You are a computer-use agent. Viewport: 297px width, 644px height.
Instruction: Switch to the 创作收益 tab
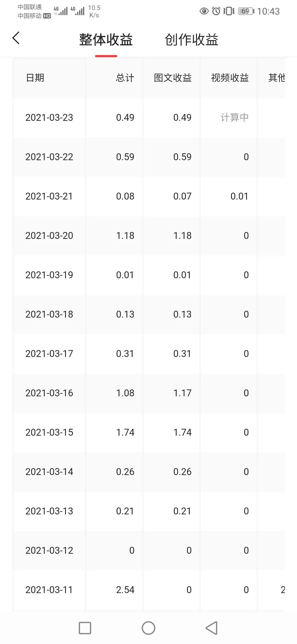[191, 40]
